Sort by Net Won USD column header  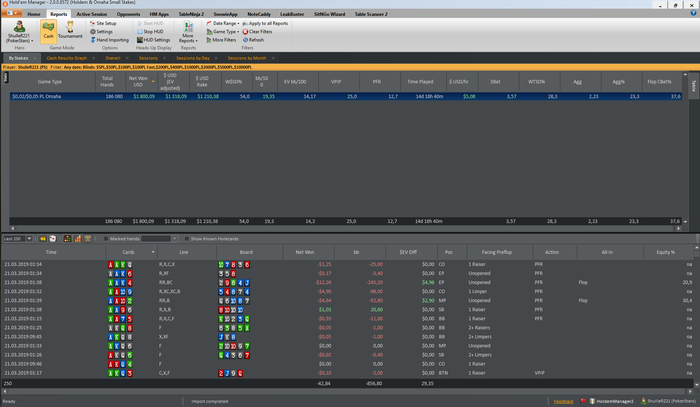139,82
